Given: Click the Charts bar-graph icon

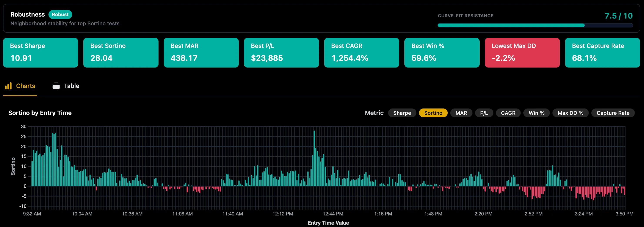Looking at the screenshot, I should [x=8, y=86].
